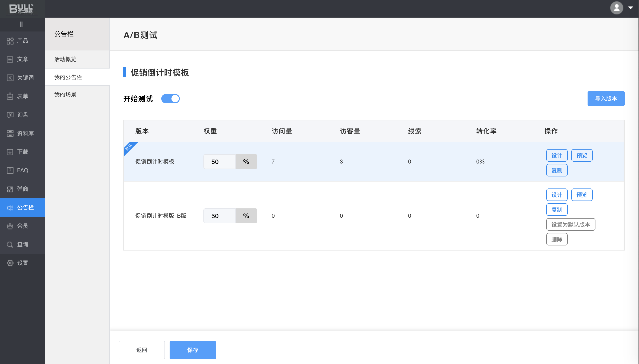Click the 资料库 storage icon
Viewport: 639px width, 364px height.
pos(10,134)
